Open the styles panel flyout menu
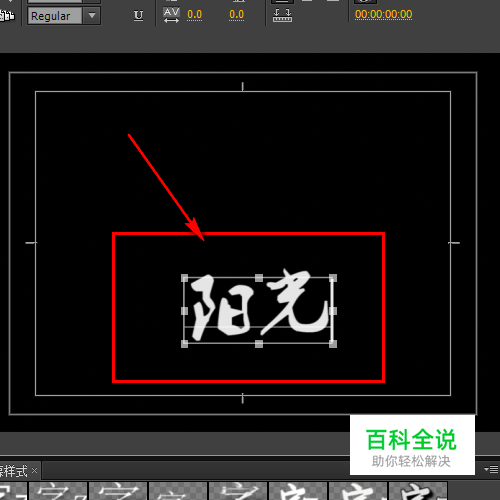The width and height of the screenshot is (500, 500). tap(491, 469)
